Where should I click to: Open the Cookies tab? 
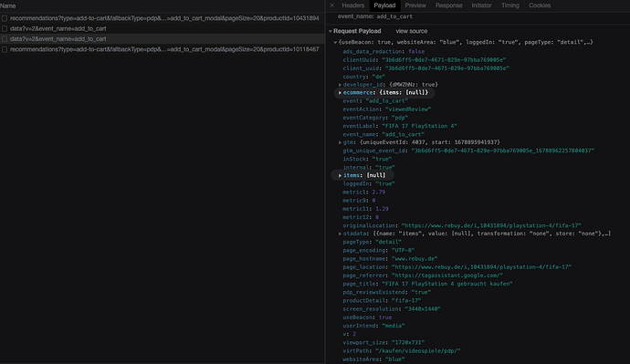[540, 5]
